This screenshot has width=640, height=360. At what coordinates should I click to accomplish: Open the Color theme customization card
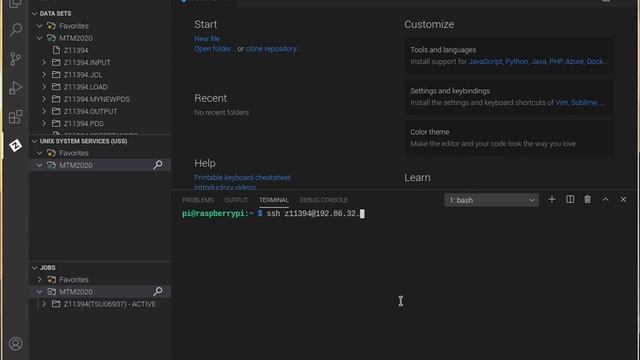pyautogui.click(x=509, y=138)
